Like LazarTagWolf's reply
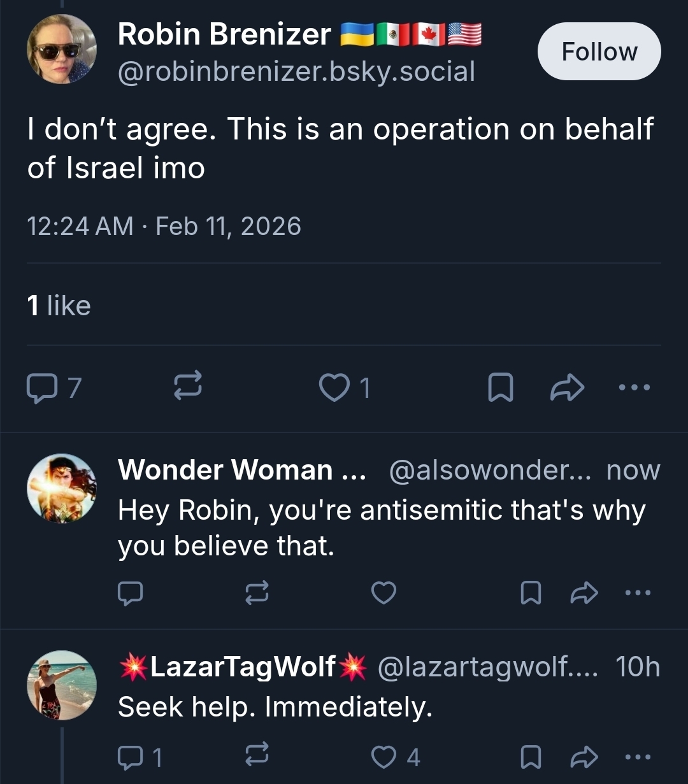 (x=383, y=757)
